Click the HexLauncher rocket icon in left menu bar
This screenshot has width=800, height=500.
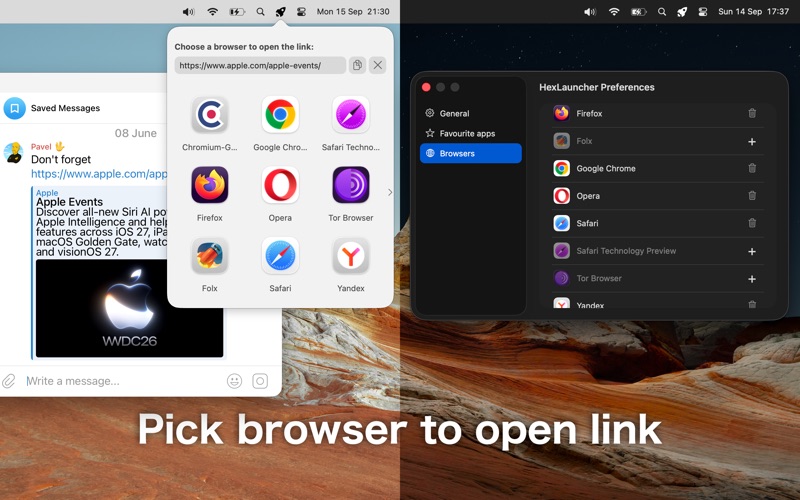tap(281, 11)
